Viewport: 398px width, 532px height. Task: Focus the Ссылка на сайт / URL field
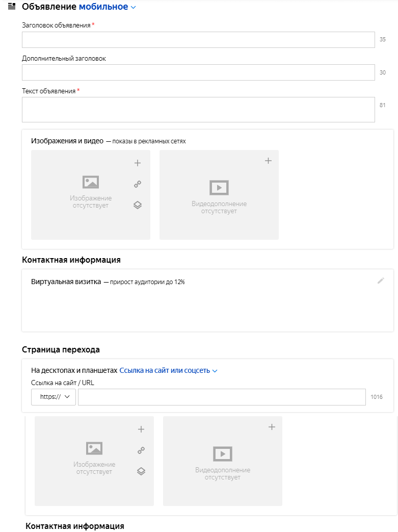click(222, 397)
